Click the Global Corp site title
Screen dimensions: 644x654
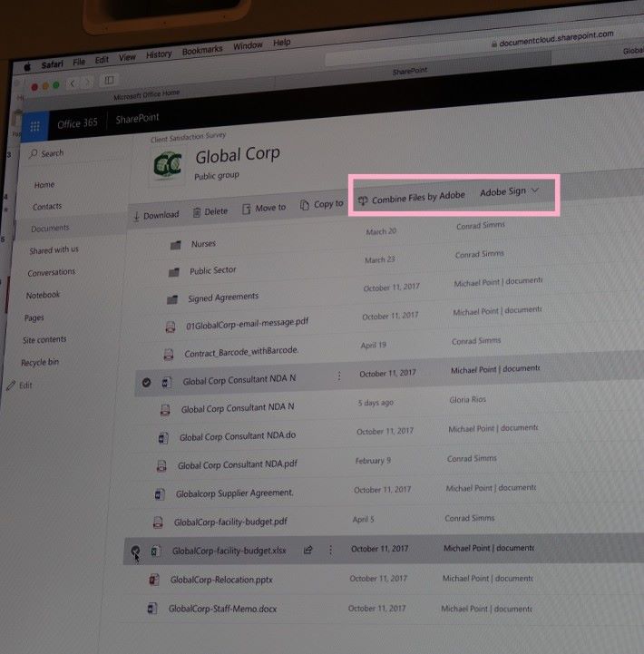(x=238, y=155)
